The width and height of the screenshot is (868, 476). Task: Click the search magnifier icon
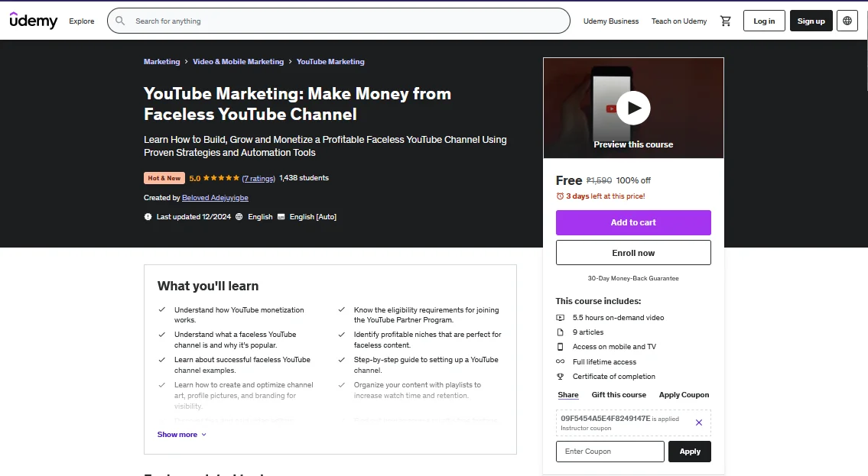pyautogui.click(x=120, y=21)
